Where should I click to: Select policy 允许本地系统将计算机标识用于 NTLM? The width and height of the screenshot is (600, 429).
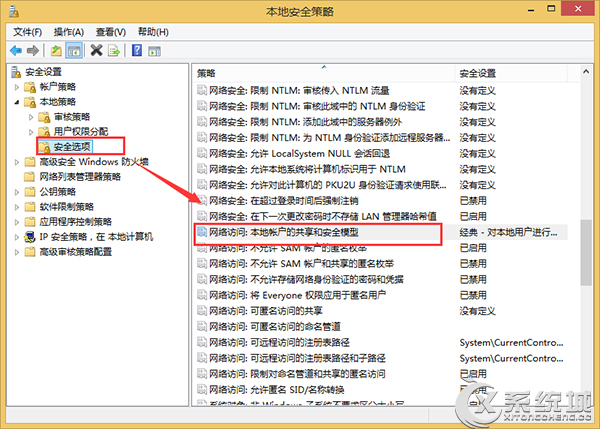[x=307, y=169]
